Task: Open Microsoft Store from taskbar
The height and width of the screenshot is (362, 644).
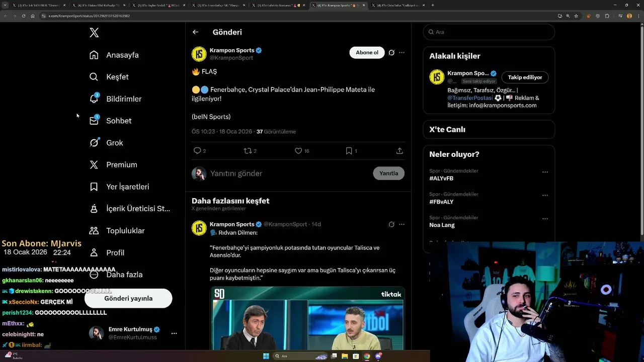Action: coord(356,356)
